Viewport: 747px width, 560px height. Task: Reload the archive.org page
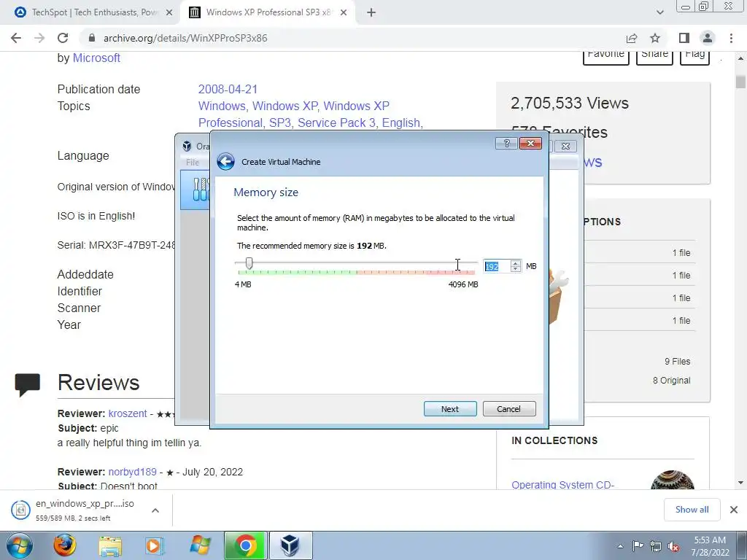pyautogui.click(x=63, y=38)
